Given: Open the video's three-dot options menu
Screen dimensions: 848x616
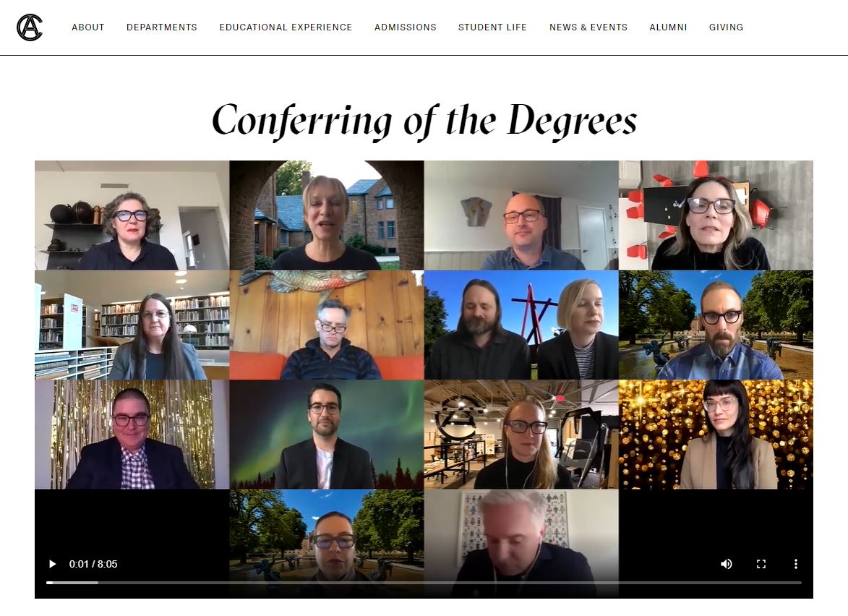Looking at the screenshot, I should click(x=795, y=564).
